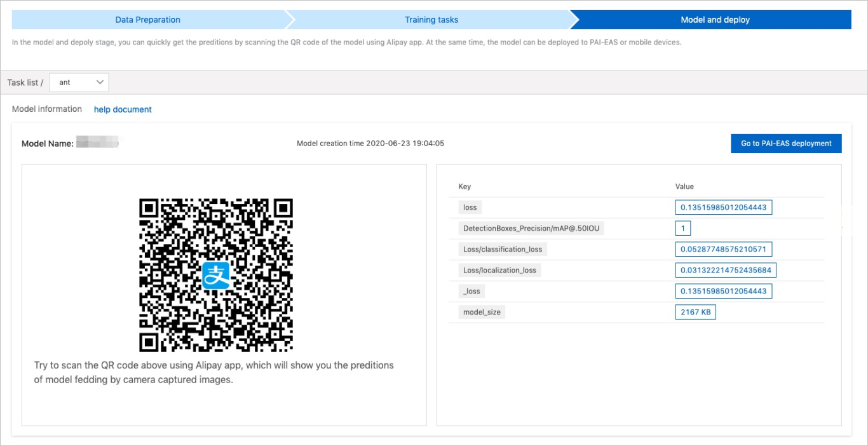Image resolution: width=868 pixels, height=446 pixels.
Task: Switch to the Training tasks step
Action: [431, 20]
